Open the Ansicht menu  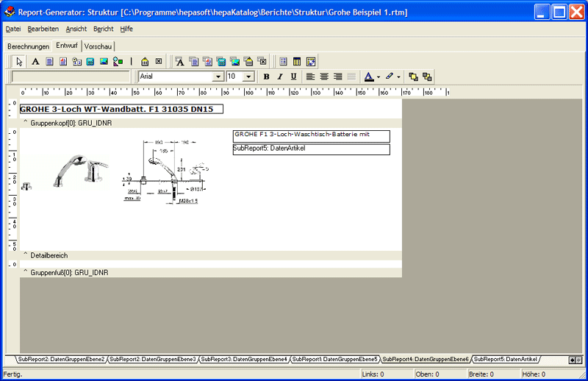coord(76,29)
